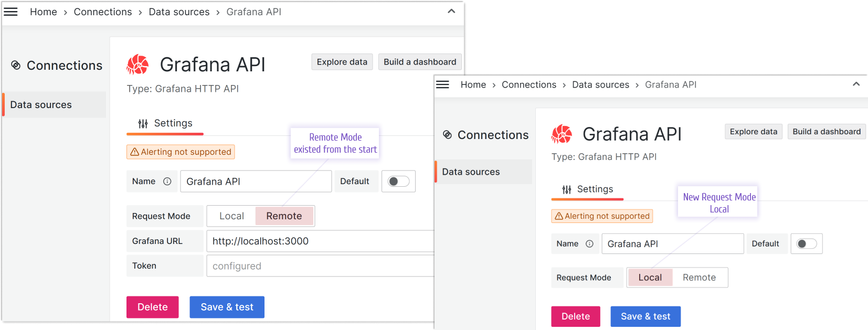Click Settings sliders icon in left window
This screenshot has width=868, height=330.
click(143, 124)
